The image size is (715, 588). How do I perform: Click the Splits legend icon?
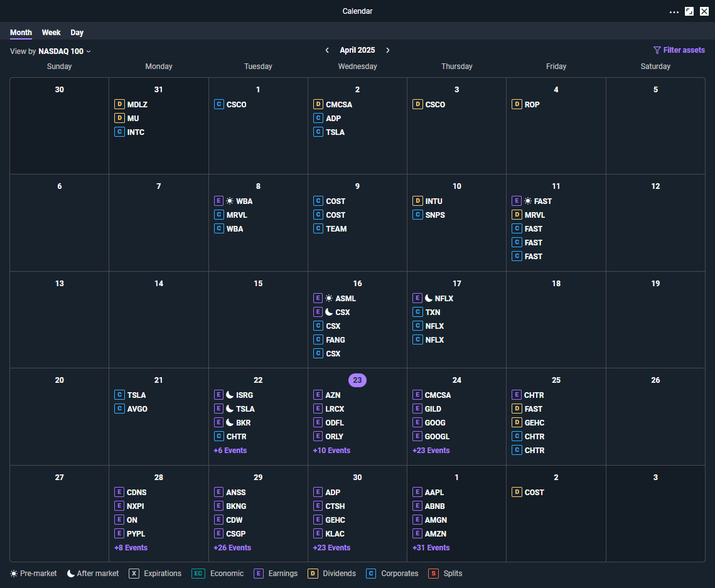(434, 574)
